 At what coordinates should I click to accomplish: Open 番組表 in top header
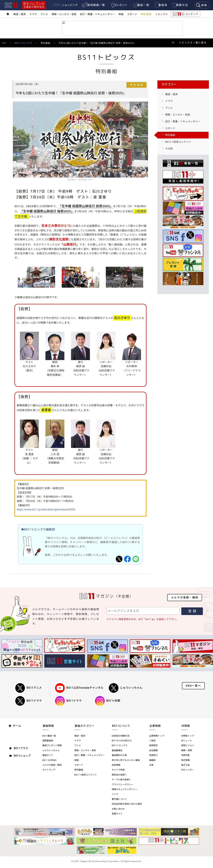(x=161, y=5)
